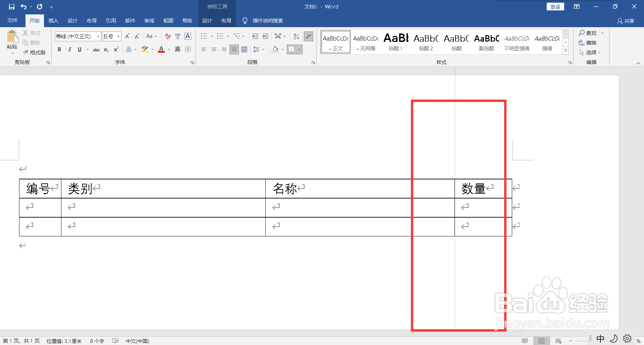Image resolution: width=644 pixels, height=345 pixels.
Task: Click the enclosed character icon
Action: [x=188, y=50]
